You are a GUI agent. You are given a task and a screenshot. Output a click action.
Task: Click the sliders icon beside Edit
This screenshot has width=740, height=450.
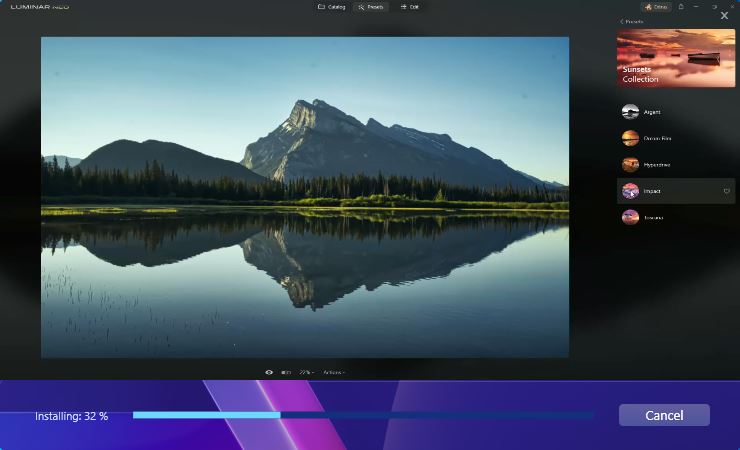(404, 7)
